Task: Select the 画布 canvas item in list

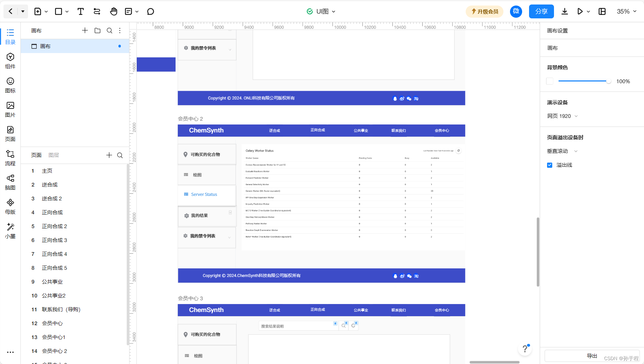Action: pos(75,46)
